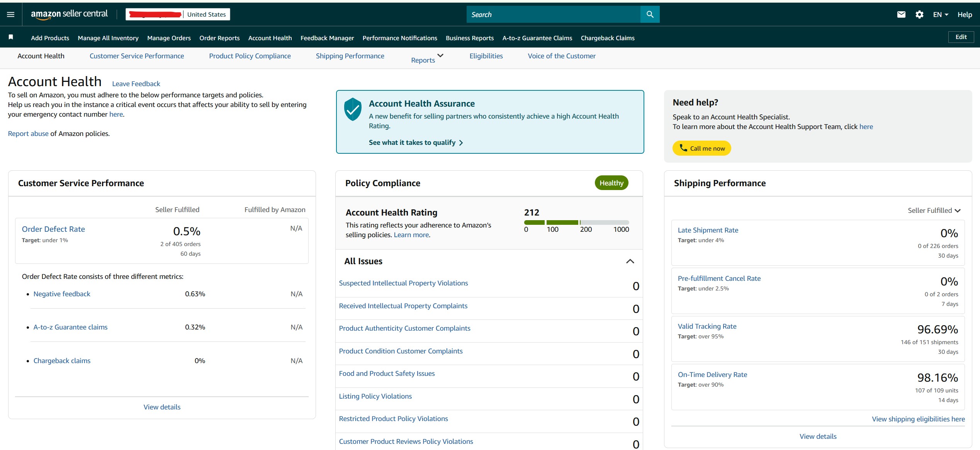
Task: Expand the Reports dropdown
Action: (427, 59)
